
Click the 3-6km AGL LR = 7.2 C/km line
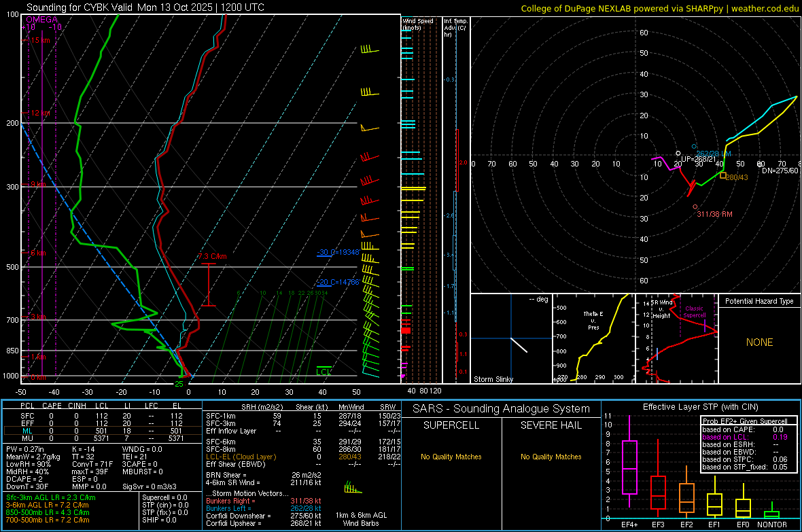(x=48, y=505)
